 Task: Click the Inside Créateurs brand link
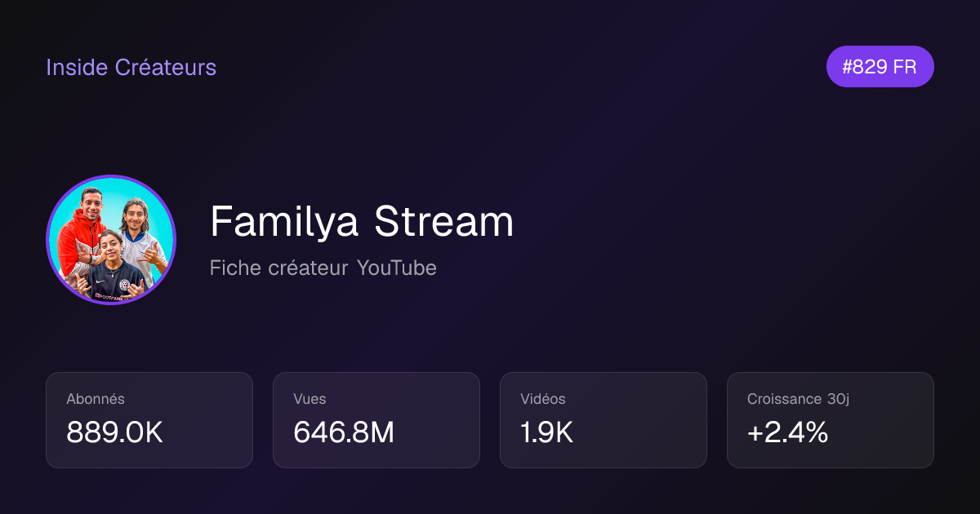(131, 67)
